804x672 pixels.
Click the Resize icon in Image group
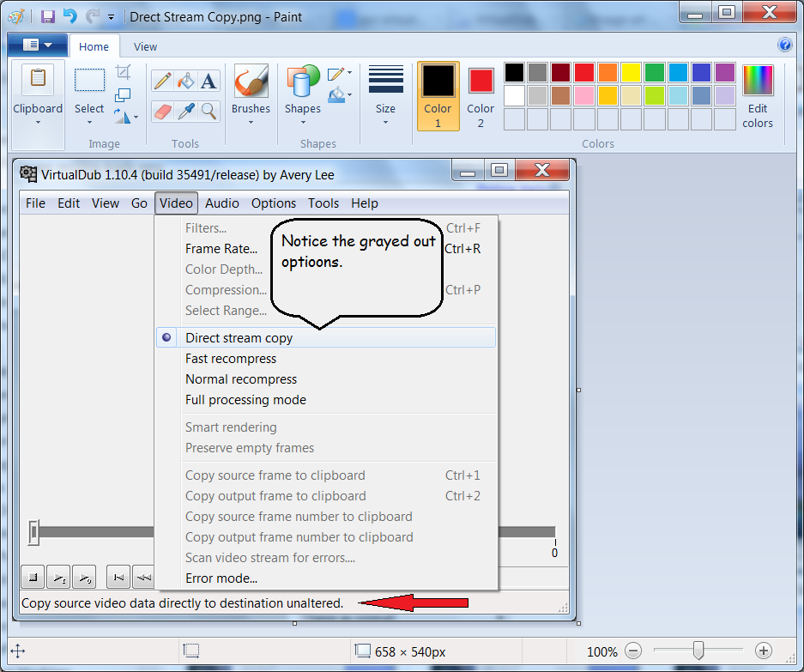click(x=123, y=95)
